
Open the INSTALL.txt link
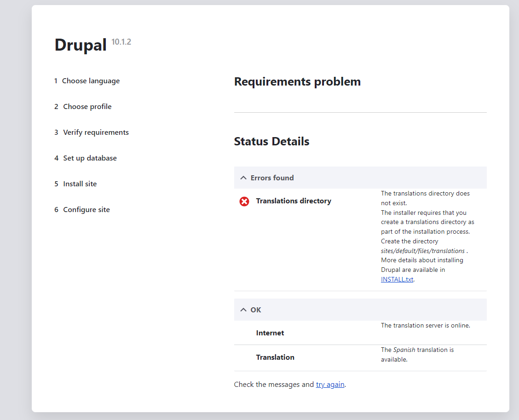397,279
